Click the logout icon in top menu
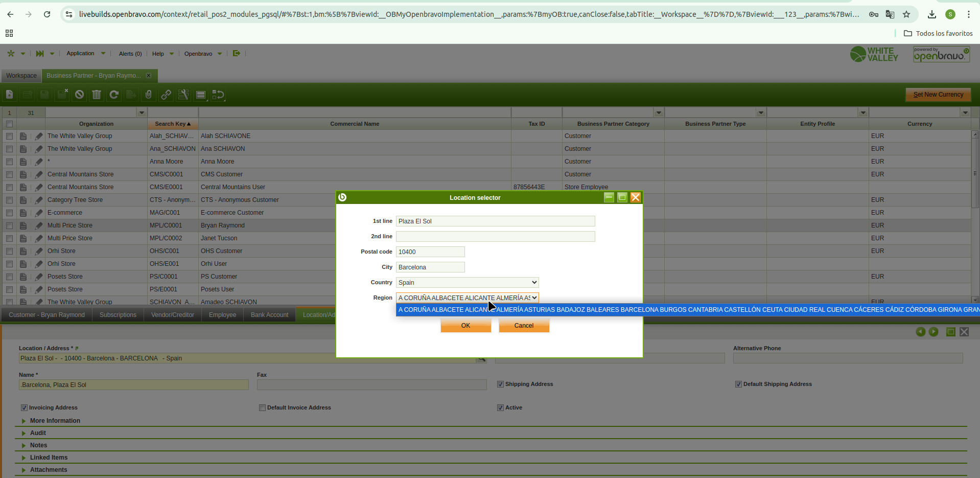 tap(236, 53)
